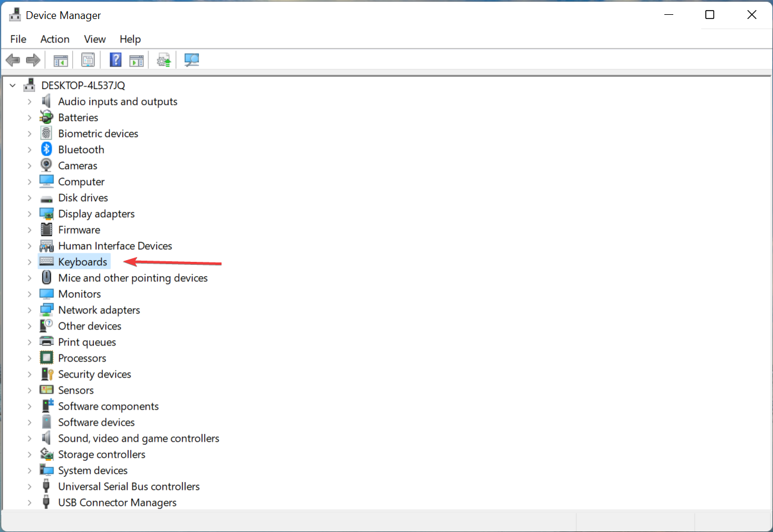Select the Network adapters category

(99, 309)
